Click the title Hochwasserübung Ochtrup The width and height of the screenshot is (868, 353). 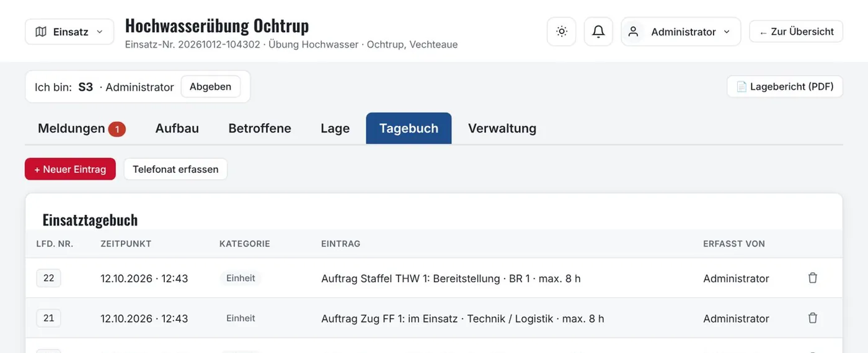[x=217, y=25]
